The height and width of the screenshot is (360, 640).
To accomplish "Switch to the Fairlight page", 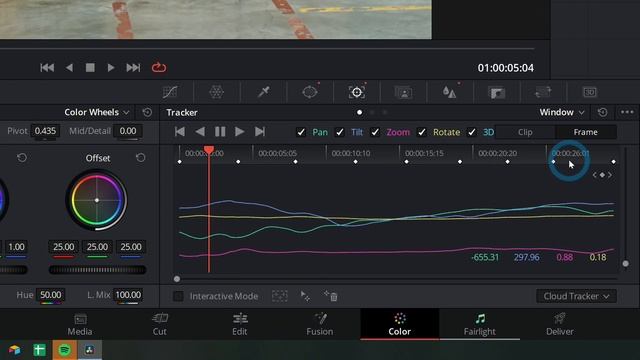I will (x=480, y=324).
